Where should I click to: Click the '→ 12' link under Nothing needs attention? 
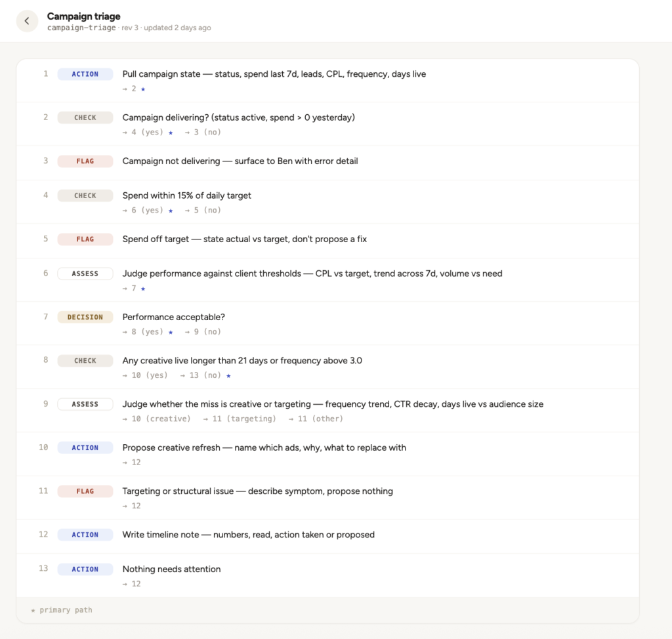[131, 584]
